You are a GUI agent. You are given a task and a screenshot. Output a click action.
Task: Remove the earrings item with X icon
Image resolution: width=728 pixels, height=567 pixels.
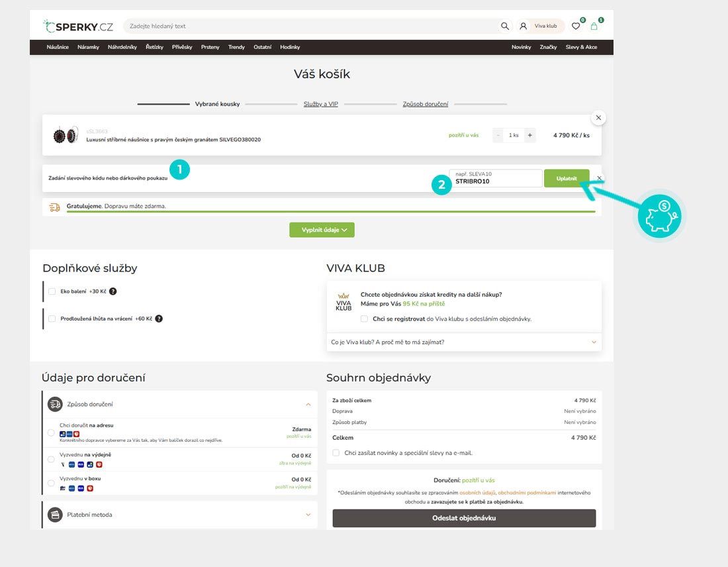point(598,118)
